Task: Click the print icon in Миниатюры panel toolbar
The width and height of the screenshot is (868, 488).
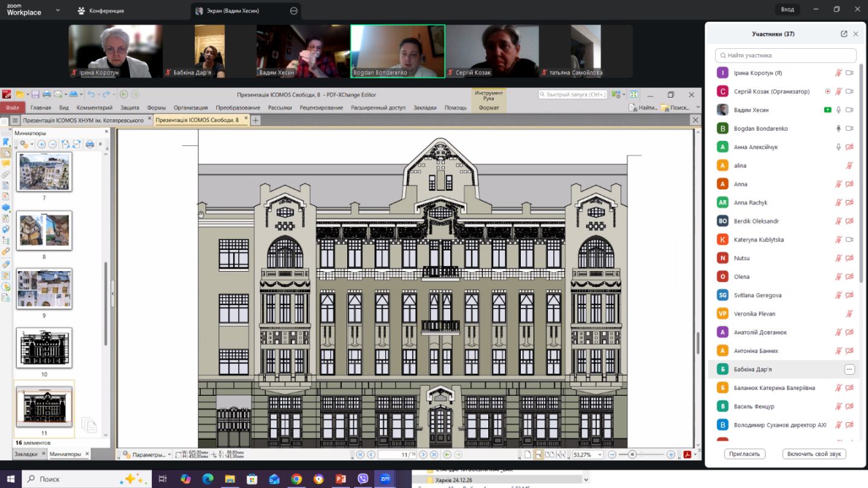Action: [90, 144]
